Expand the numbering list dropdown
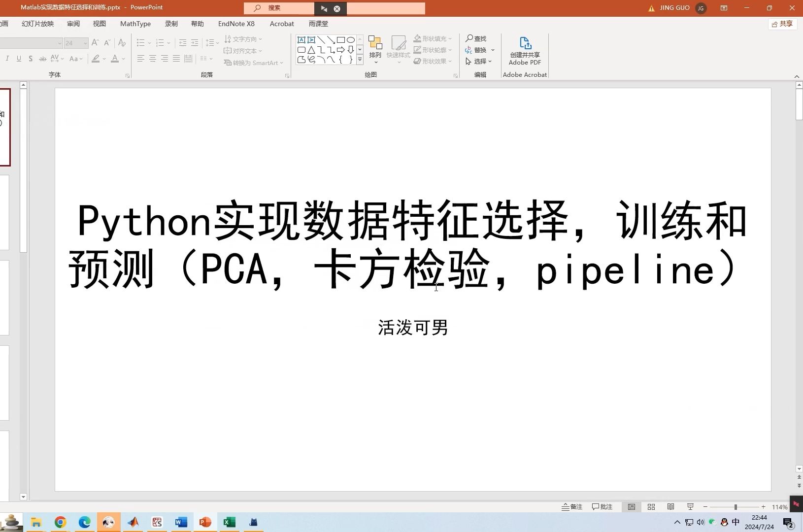The width and height of the screenshot is (803, 532). pyautogui.click(x=168, y=43)
